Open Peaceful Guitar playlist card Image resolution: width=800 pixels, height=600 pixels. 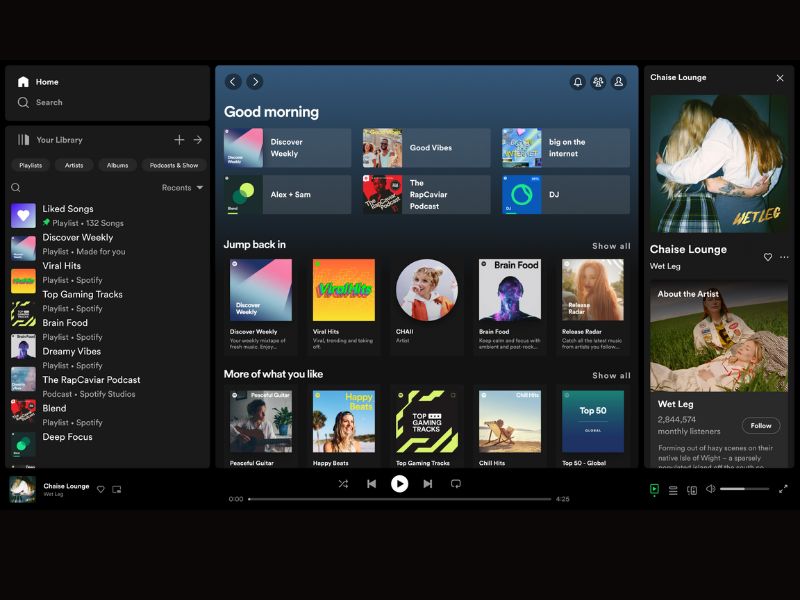pyautogui.click(x=261, y=427)
